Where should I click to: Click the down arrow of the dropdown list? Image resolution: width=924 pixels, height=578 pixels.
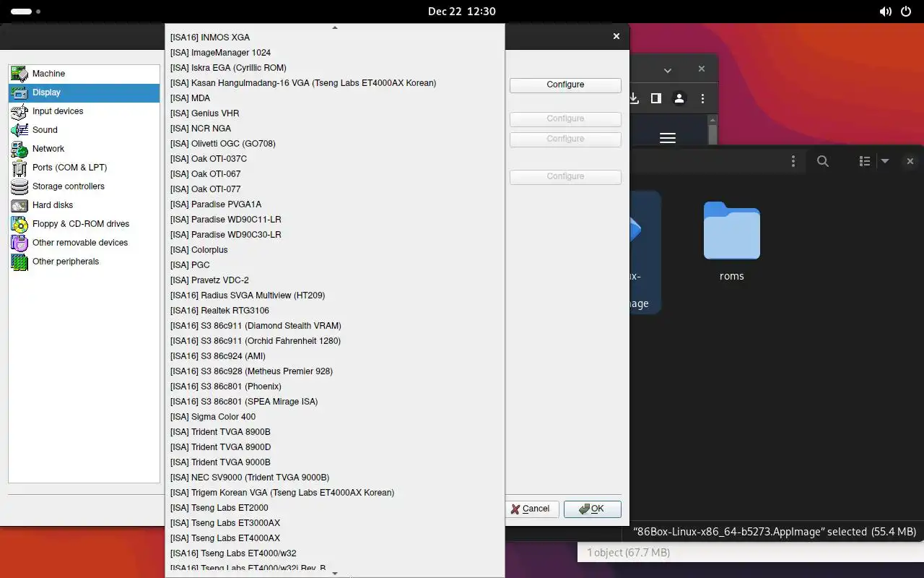click(334, 574)
